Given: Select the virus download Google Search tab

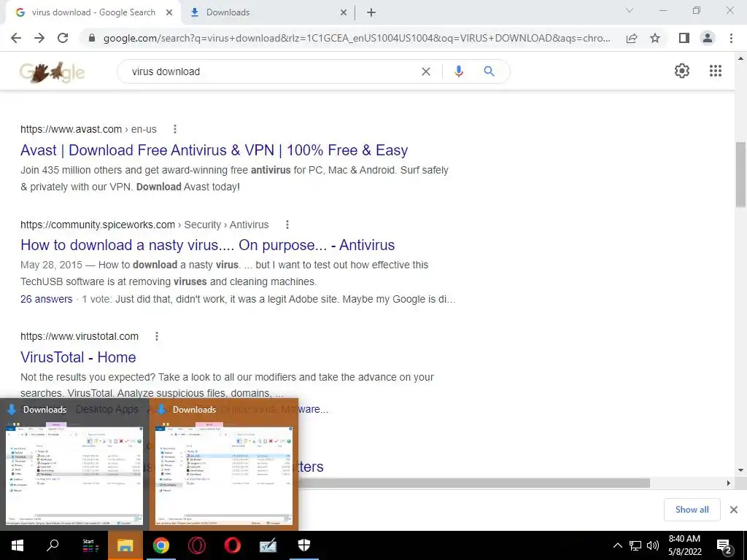Looking at the screenshot, I should click(x=93, y=12).
